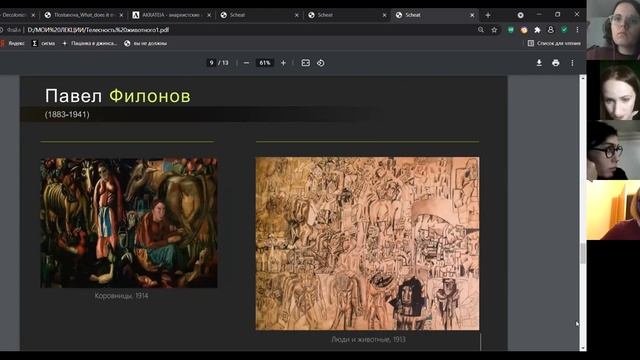Zoom in on the PDF page

tap(283, 63)
